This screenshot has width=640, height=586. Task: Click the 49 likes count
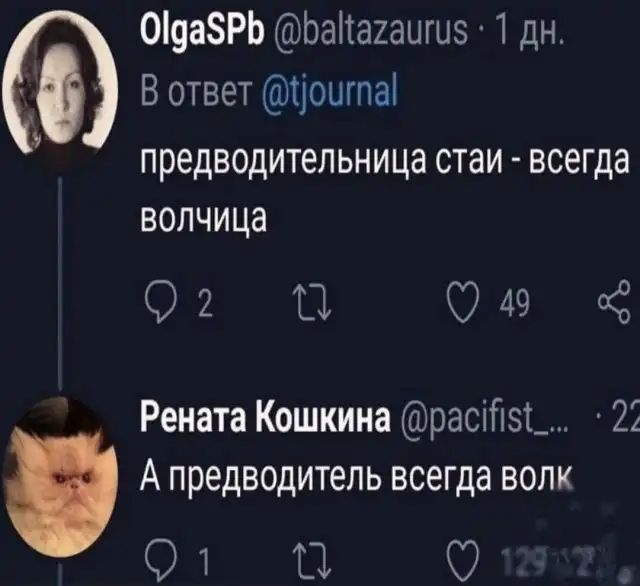[x=513, y=305]
